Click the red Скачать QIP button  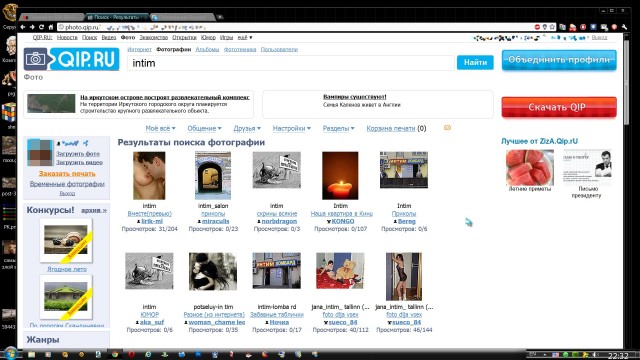click(559, 107)
